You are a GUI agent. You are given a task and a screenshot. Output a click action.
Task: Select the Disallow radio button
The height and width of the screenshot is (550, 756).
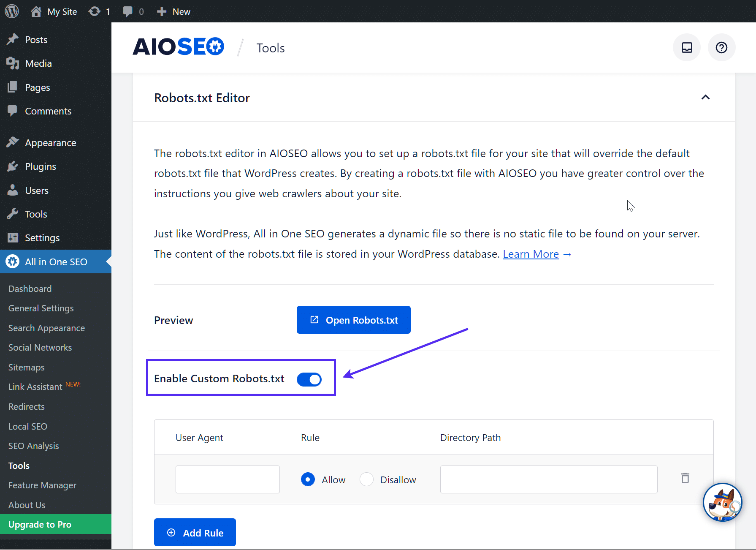tap(366, 479)
